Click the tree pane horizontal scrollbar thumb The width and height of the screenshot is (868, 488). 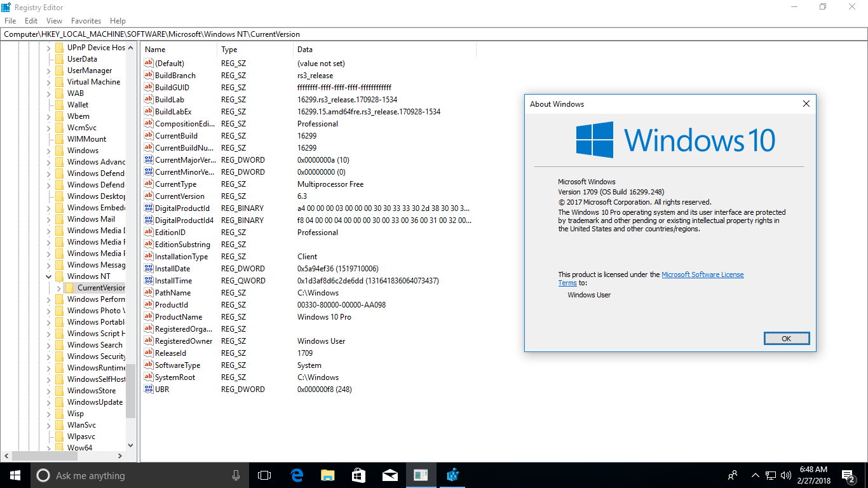(x=45, y=456)
